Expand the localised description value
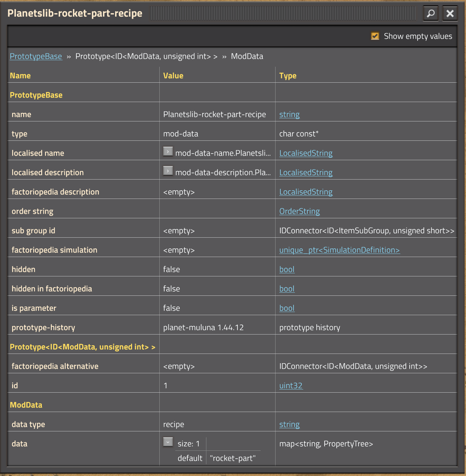This screenshot has height=476, width=466. click(168, 171)
